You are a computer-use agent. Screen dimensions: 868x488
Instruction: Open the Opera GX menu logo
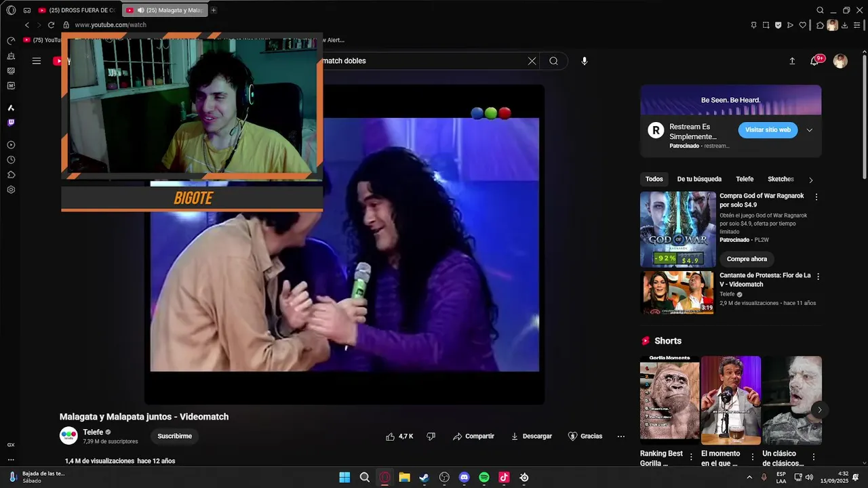click(11, 10)
